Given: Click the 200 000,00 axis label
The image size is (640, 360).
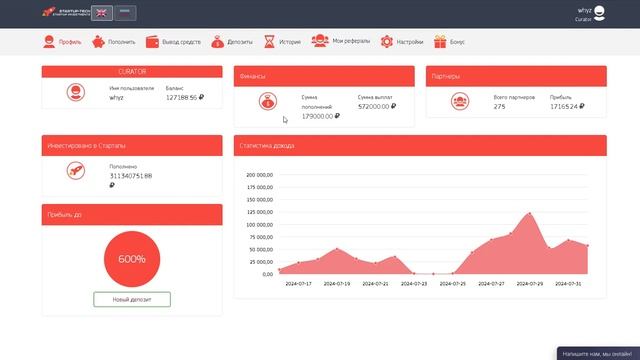Looking at the screenshot, I should click(260, 175).
